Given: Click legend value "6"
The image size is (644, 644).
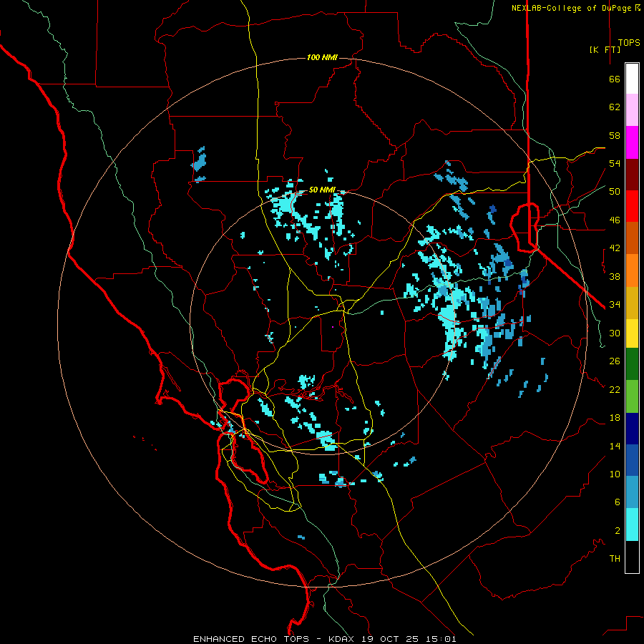Looking at the screenshot, I should 618,502.
